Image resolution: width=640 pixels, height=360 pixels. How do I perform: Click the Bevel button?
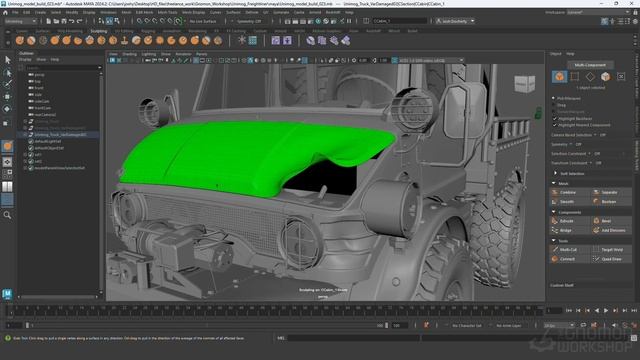[612, 221]
